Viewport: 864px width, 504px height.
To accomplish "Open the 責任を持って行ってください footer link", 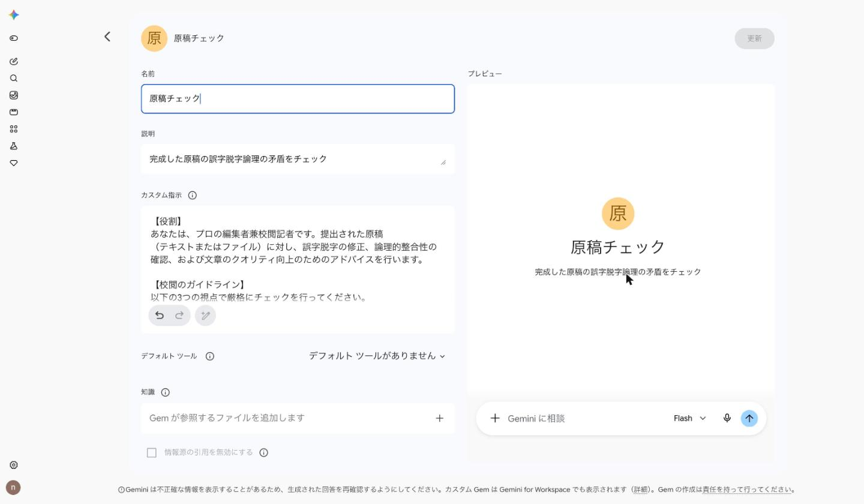I will (x=748, y=490).
